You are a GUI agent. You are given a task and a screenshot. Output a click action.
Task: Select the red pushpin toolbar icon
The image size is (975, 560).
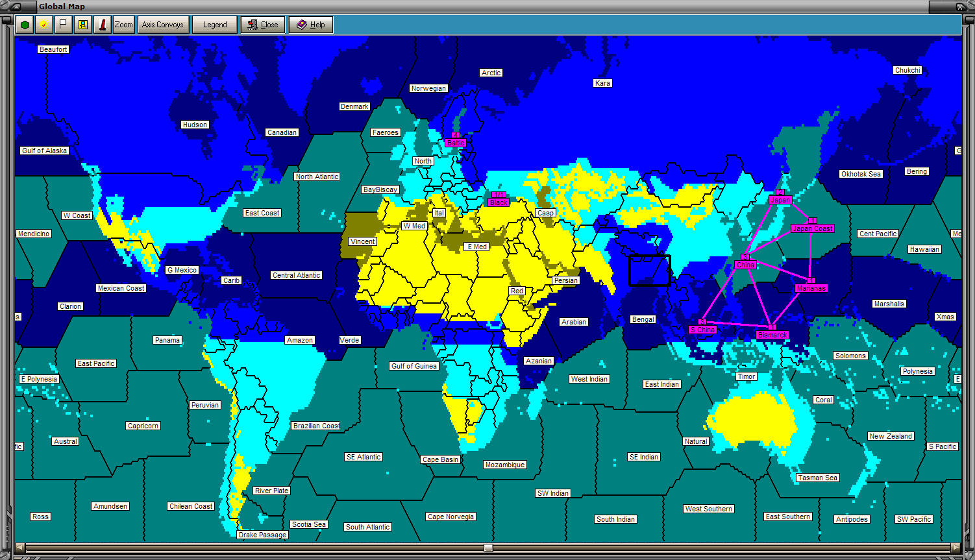click(104, 24)
